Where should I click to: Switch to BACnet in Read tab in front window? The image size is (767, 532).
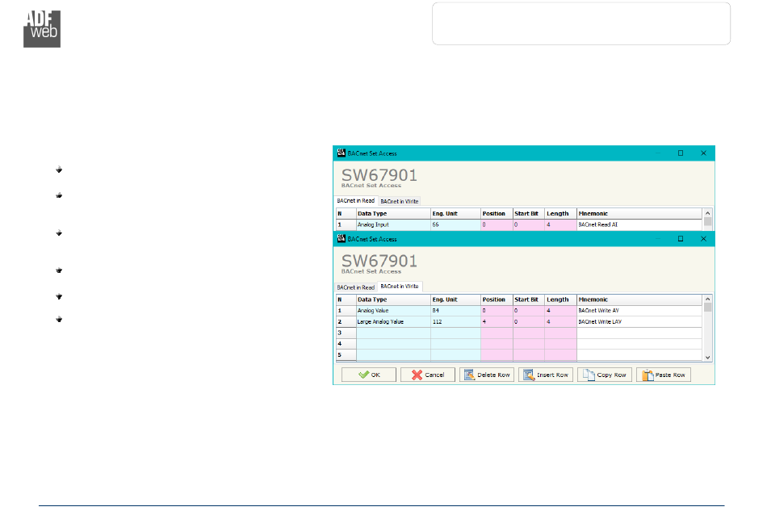click(355, 287)
